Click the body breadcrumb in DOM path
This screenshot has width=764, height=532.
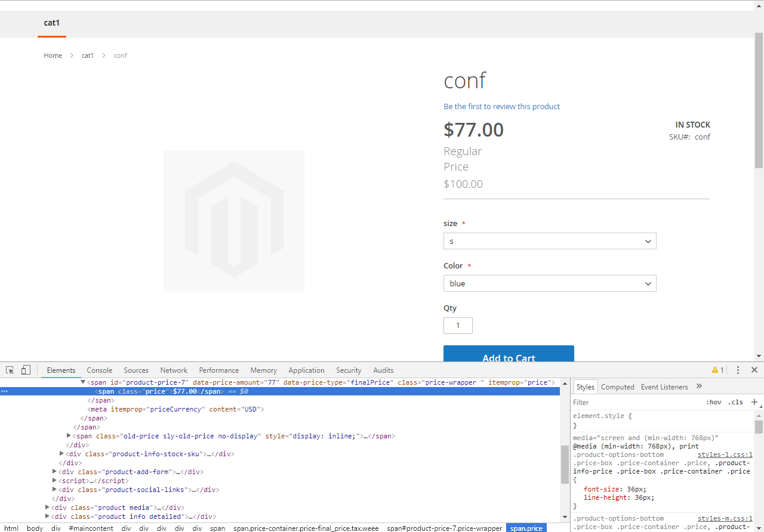coord(35,528)
